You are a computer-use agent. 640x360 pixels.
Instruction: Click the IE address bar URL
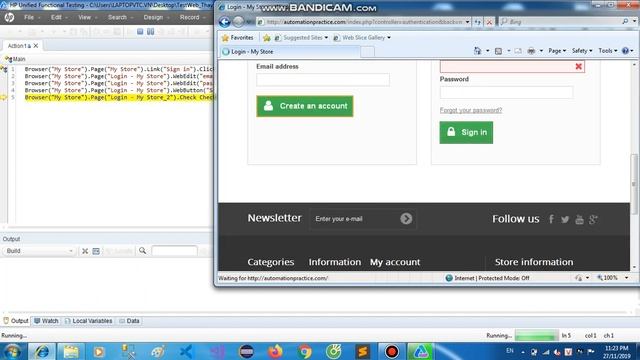point(364,22)
